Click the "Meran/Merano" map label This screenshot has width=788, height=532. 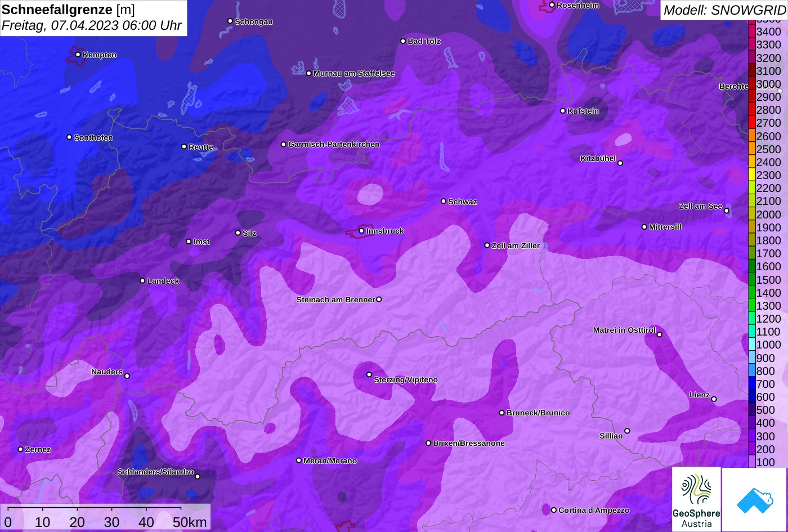pyautogui.click(x=330, y=461)
